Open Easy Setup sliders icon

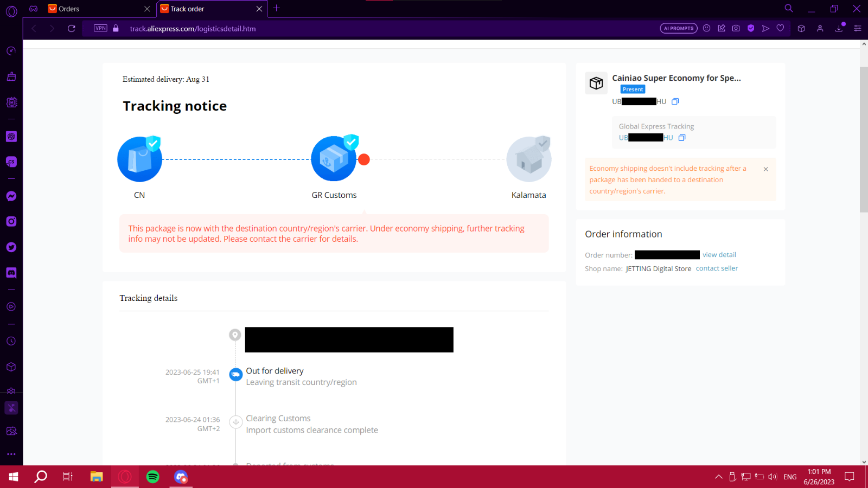point(858,28)
